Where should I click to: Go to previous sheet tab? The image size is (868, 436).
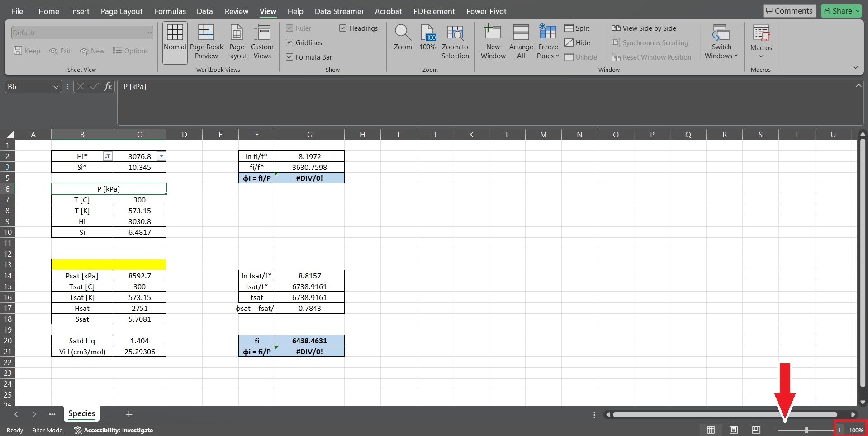pyautogui.click(x=16, y=414)
